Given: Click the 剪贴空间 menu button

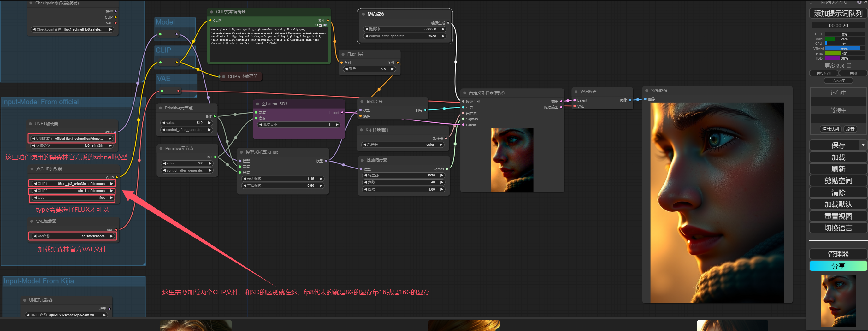Looking at the screenshot, I should [838, 181].
